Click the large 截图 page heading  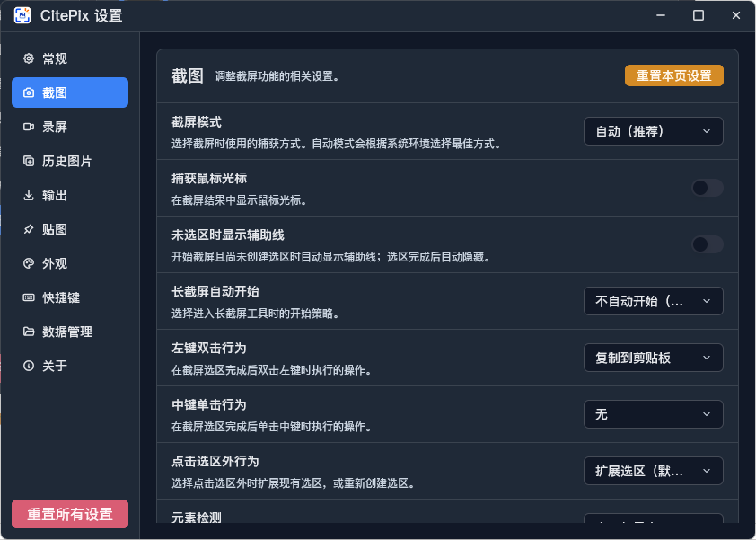pyautogui.click(x=188, y=75)
